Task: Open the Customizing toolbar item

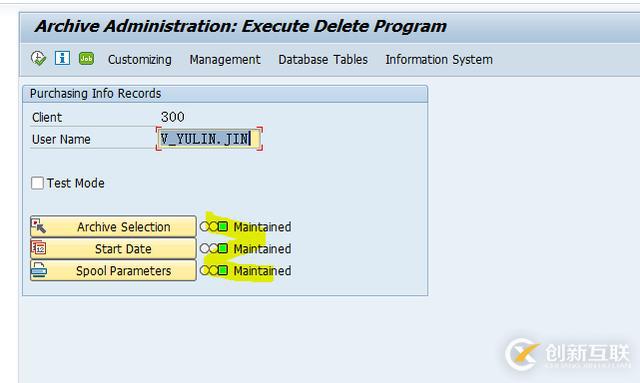Action: point(140,60)
